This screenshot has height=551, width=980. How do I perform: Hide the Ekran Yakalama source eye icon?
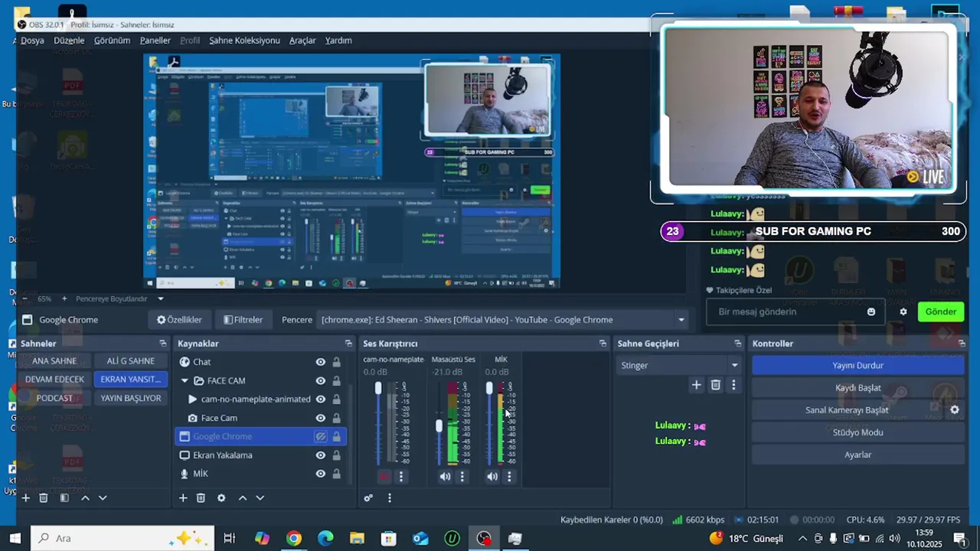pyautogui.click(x=321, y=455)
